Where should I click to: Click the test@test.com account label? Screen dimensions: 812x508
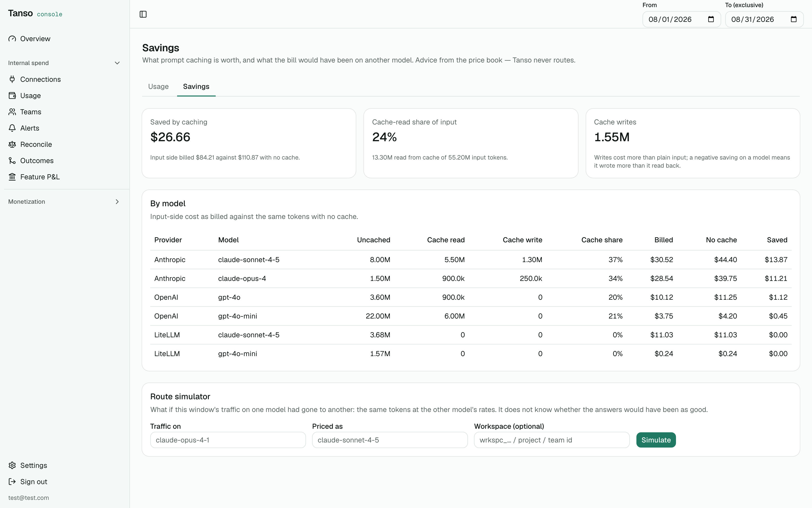28,498
